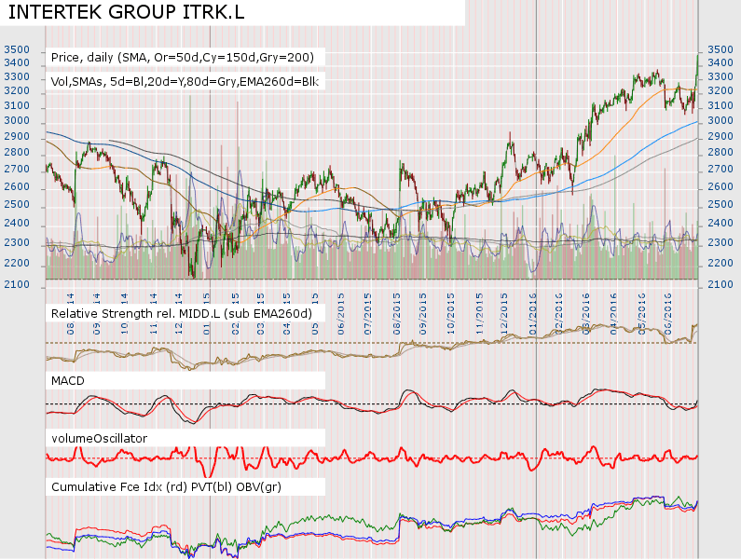Select the Vol,SMAs volume legend label
Viewport: 741px width, 560px height.
coord(185,82)
